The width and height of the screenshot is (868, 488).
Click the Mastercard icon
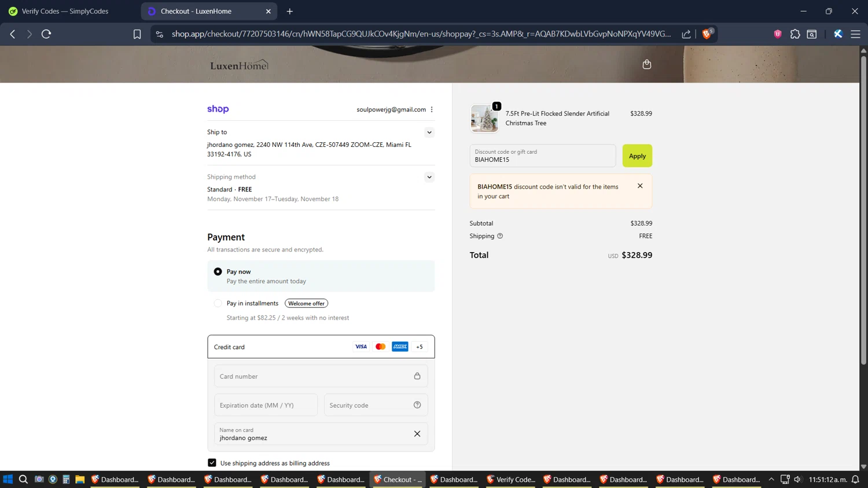[x=380, y=347]
